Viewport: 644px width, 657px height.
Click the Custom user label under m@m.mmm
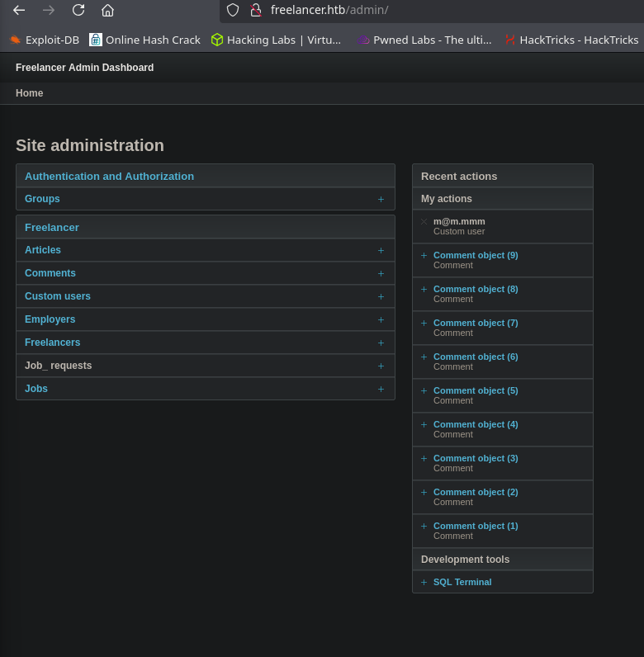tap(459, 231)
